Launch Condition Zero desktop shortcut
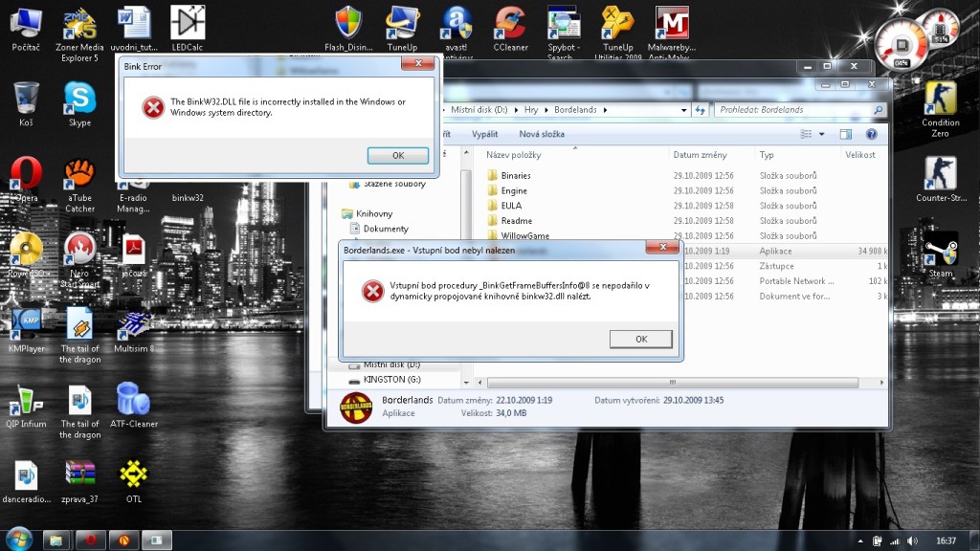Image resolution: width=980 pixels, height=551 pixels. coord(940,110)
